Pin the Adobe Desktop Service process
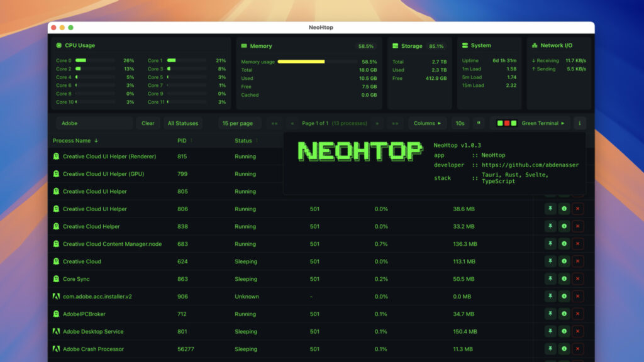 [551, 331]
